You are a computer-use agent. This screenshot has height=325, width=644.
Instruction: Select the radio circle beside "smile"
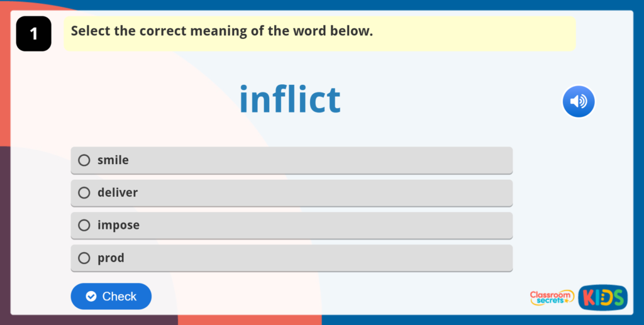(84, 160)
